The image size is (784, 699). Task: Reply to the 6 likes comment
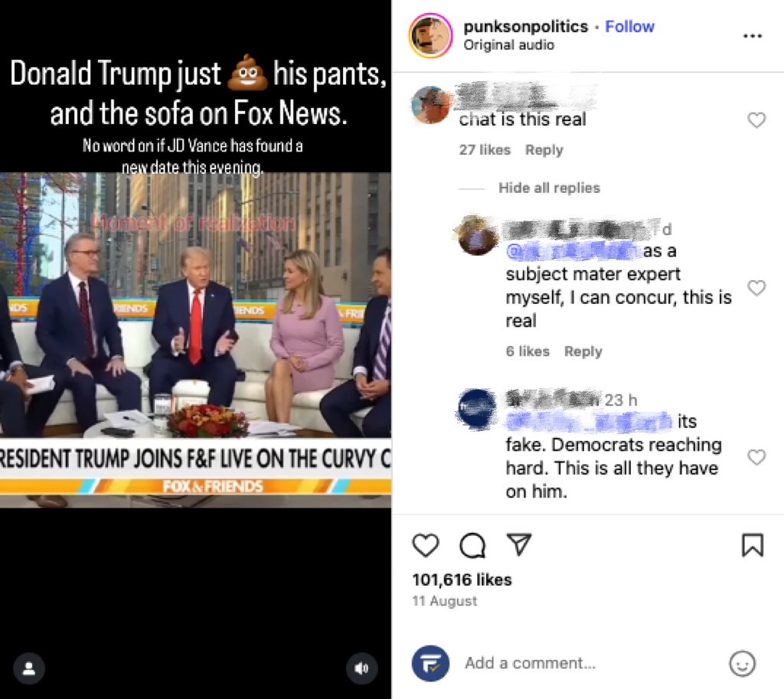click(x=583, y=351)
